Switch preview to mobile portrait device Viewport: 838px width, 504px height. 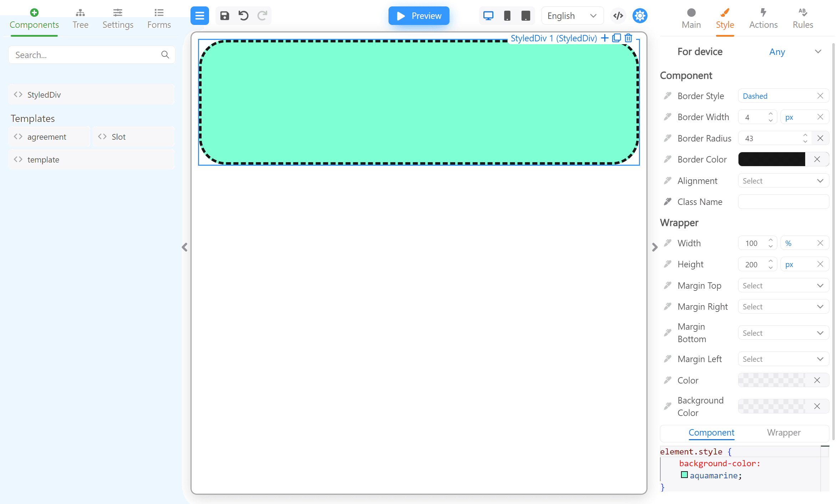click(x=507, y=16)
